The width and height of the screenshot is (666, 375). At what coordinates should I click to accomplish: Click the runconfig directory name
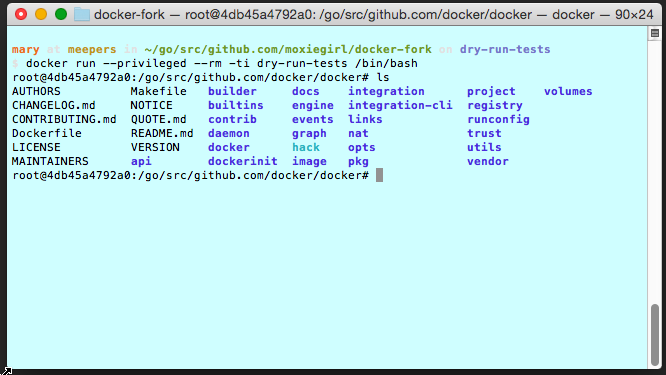(x=498, y=119)
